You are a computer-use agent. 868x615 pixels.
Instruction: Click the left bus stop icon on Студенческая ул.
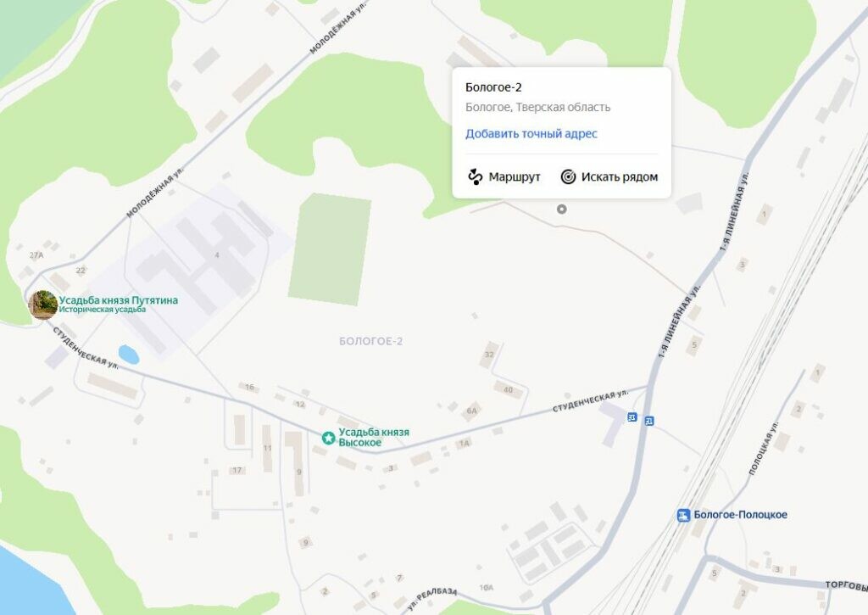[632, 417]
